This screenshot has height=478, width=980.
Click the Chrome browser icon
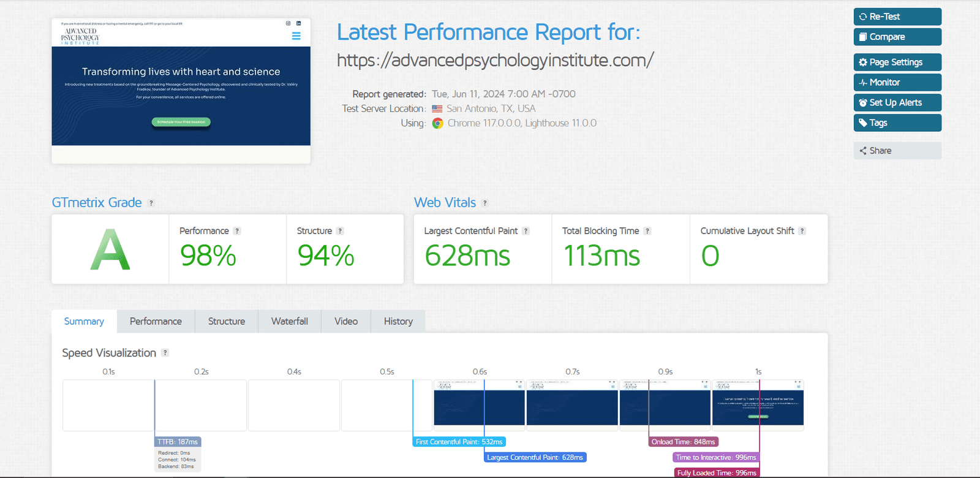437,123
